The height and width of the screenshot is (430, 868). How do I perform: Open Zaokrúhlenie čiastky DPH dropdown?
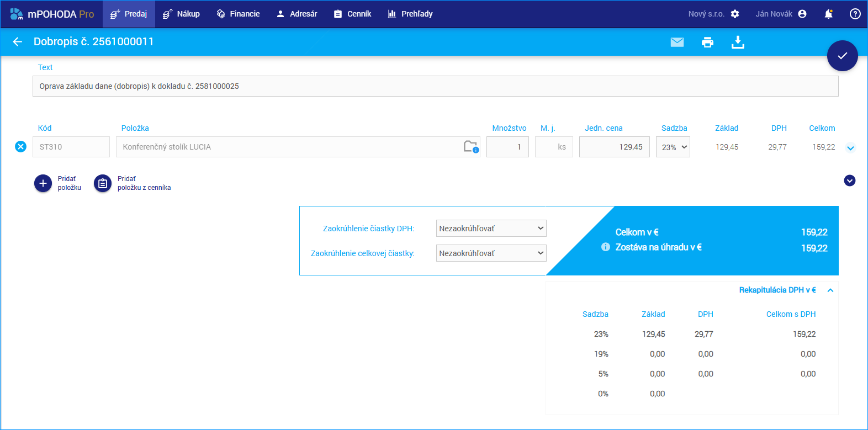click(491, 229)
